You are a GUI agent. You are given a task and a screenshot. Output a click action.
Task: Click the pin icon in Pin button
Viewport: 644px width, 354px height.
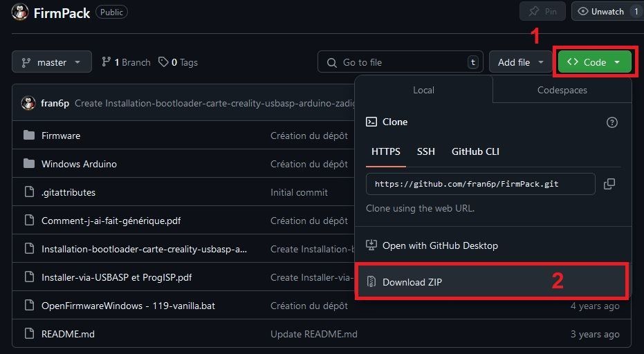(x=534, y=12)
